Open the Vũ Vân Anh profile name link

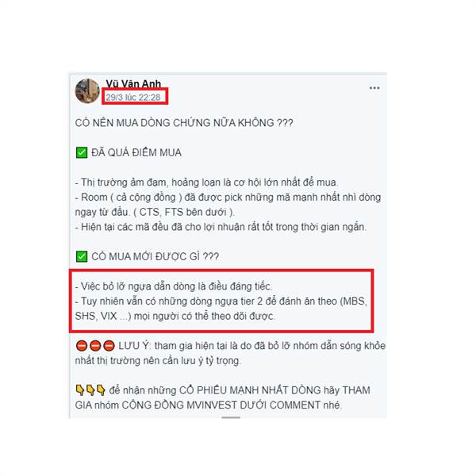coord(133,83)
